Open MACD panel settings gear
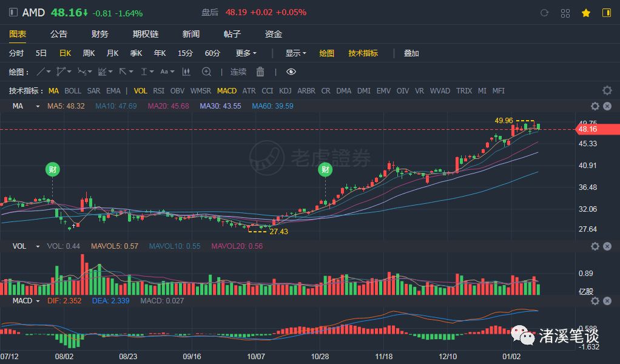The image size is (620, 364). tap(595, 301)
